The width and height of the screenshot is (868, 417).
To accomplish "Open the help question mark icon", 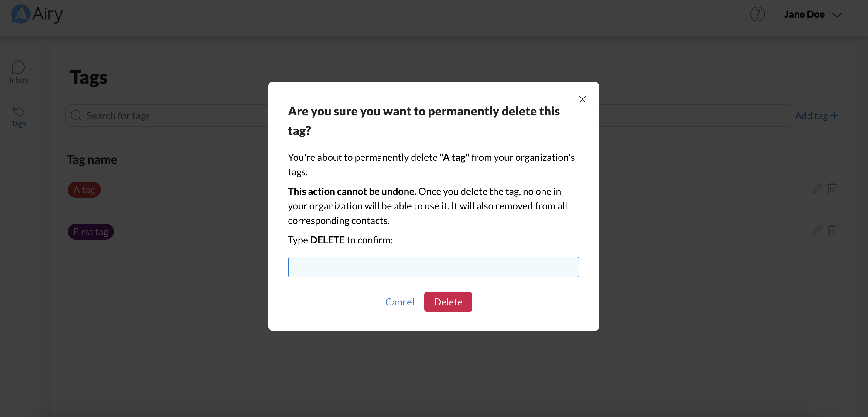I will point(757,14).
